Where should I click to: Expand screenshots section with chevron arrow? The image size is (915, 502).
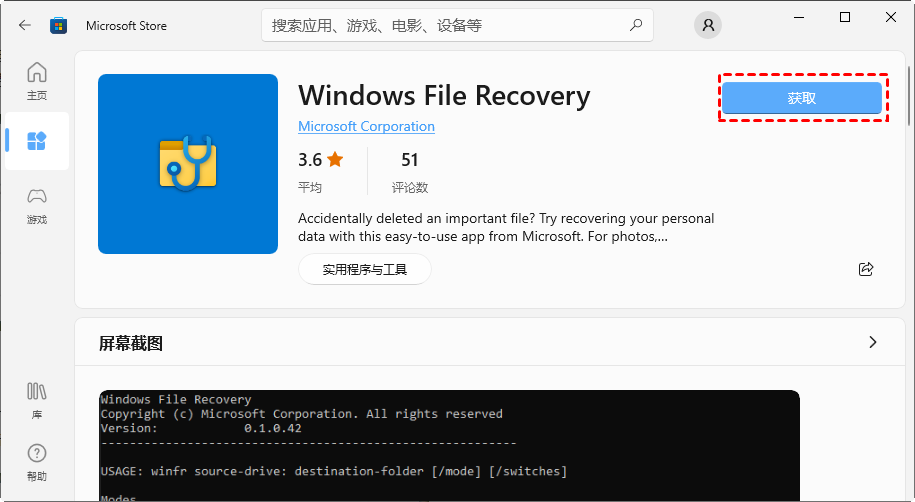[x=872, y=342]
